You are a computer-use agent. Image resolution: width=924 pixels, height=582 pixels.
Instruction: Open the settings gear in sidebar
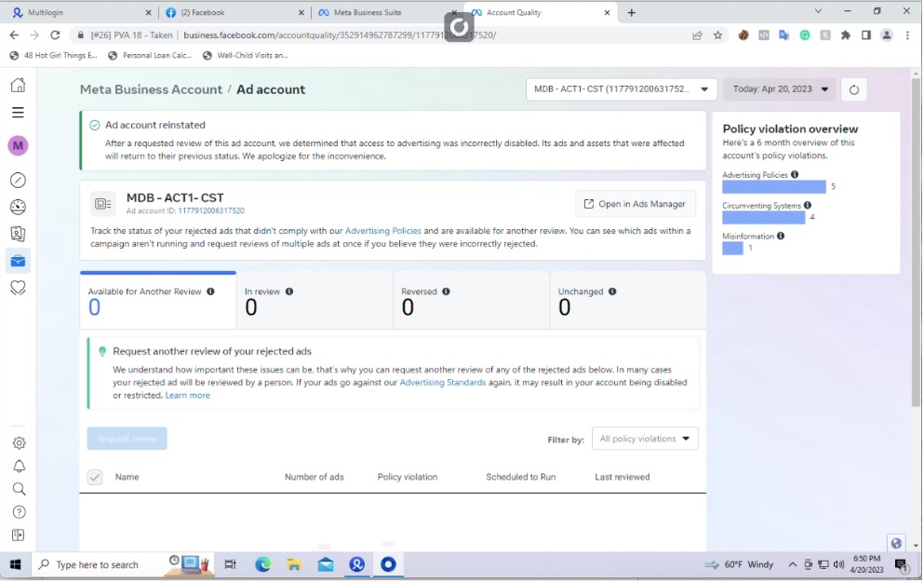coord(19,443)
